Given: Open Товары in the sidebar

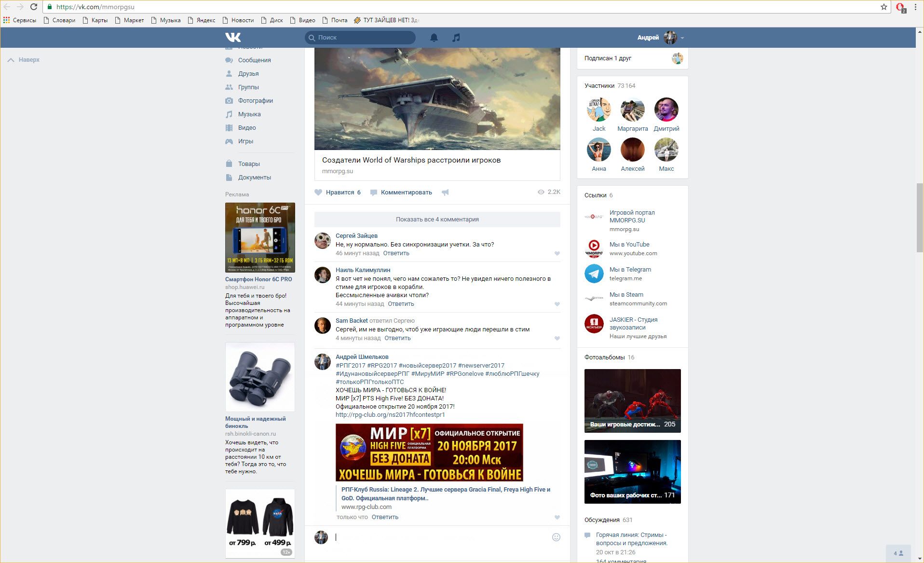Looking at the screenshot, I should 249,164.
